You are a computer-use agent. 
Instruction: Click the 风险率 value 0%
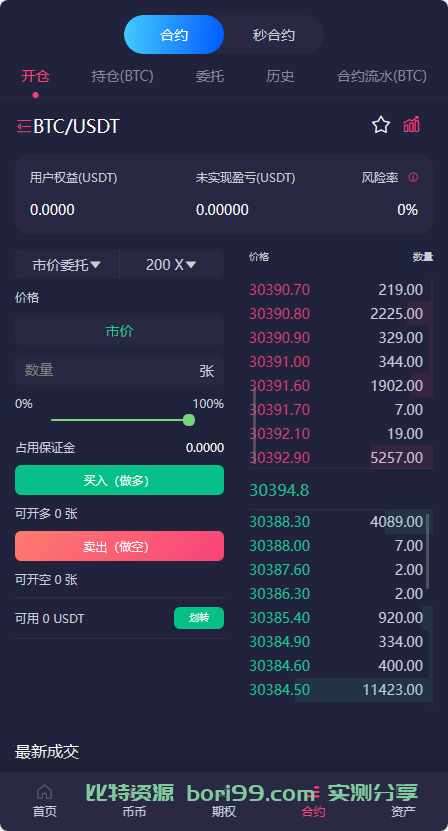pyautogui.click(x=408, y=210)
